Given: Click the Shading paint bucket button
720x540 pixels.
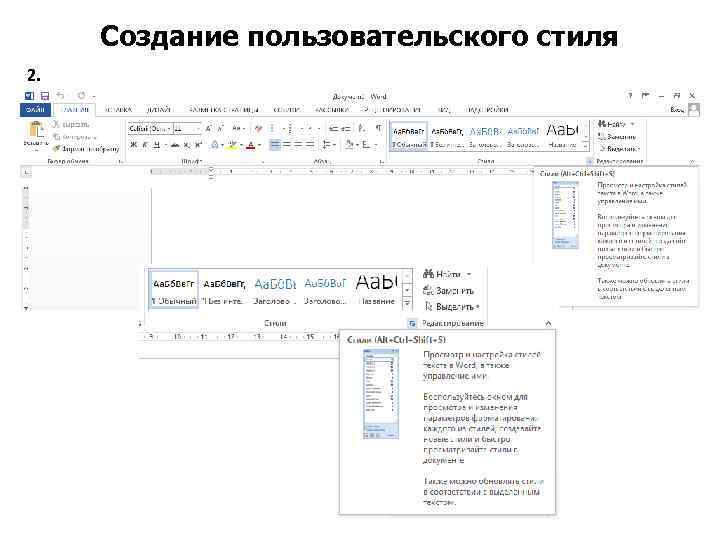Looking at the screenshot, I should click(349, 145).
